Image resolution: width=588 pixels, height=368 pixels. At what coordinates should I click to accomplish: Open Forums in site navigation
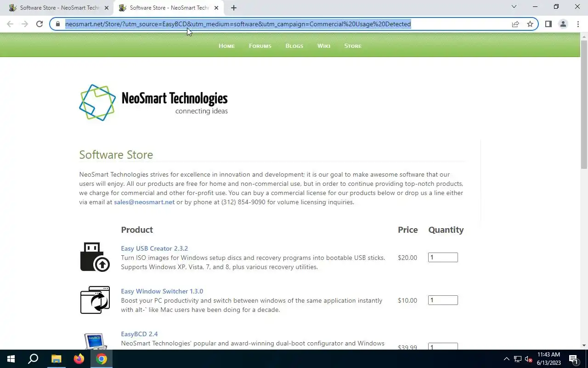260,46
